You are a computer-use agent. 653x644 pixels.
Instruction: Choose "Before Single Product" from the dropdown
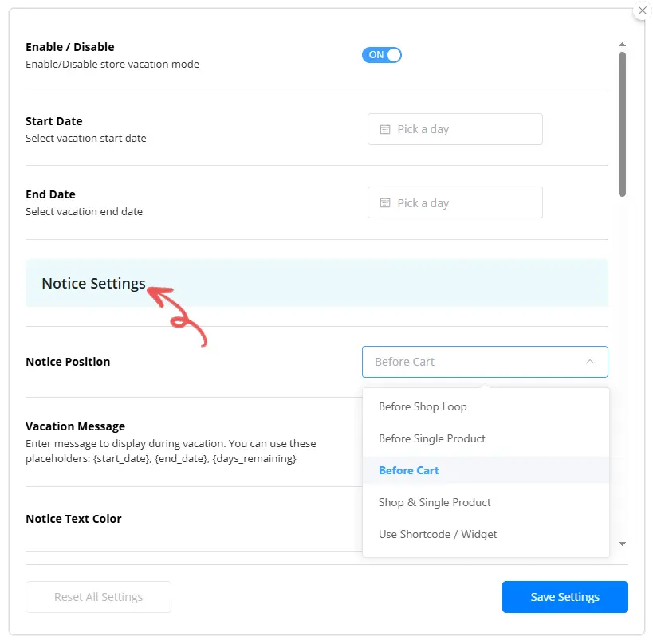432,438
